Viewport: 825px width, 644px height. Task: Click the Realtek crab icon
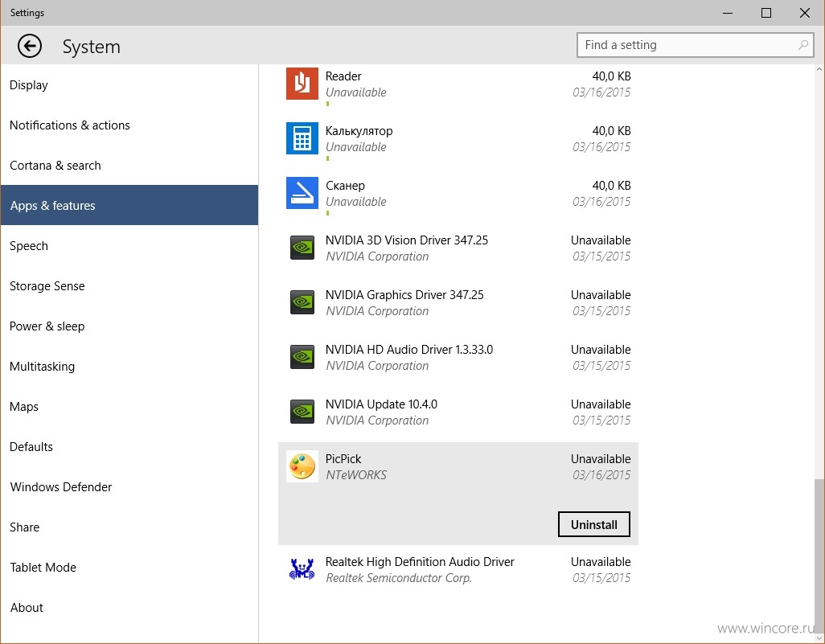tap(302, 569)
